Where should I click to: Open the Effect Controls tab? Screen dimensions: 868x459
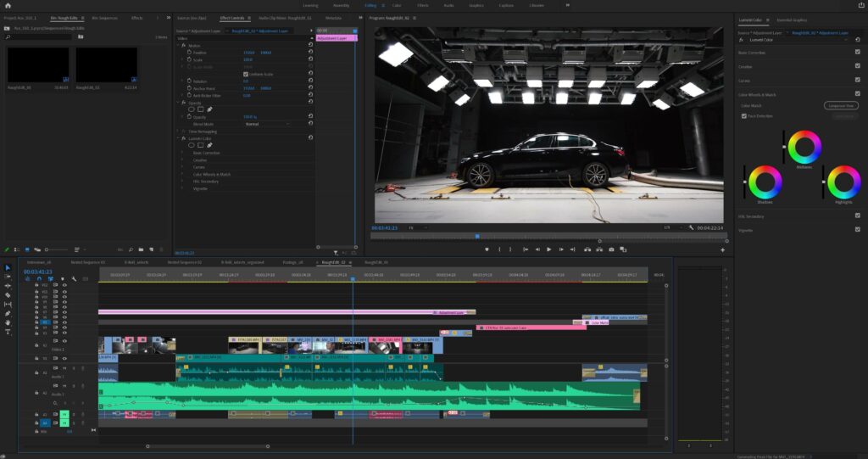(232, 19)
